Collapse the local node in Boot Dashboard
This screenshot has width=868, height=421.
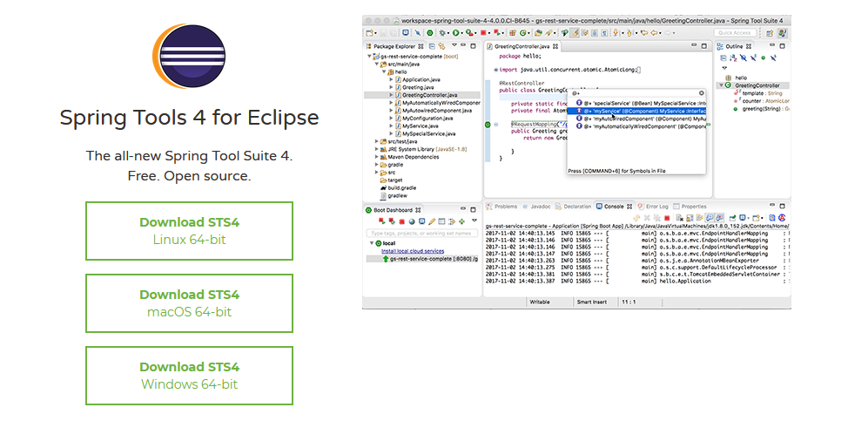coord(372,242)
